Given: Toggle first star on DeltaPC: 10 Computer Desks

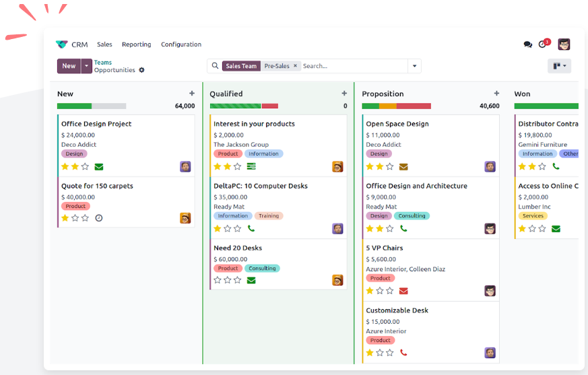Looking at the screenshot, I should tap(217, 228).
